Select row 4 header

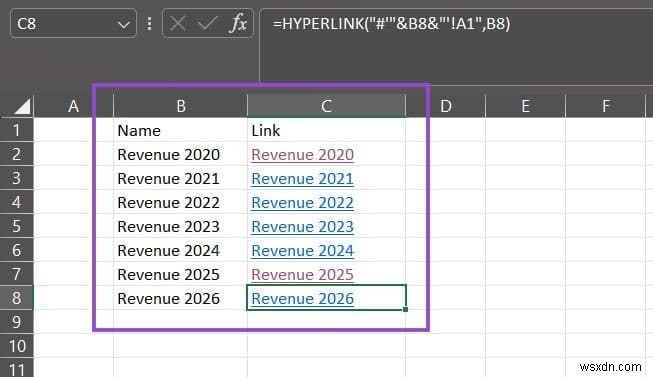tap(16, 202)
